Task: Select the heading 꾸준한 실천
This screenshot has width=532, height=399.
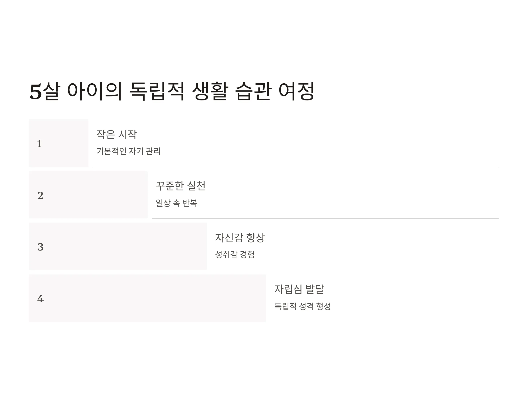Action: pyautogui.click(x=181, y=186)
